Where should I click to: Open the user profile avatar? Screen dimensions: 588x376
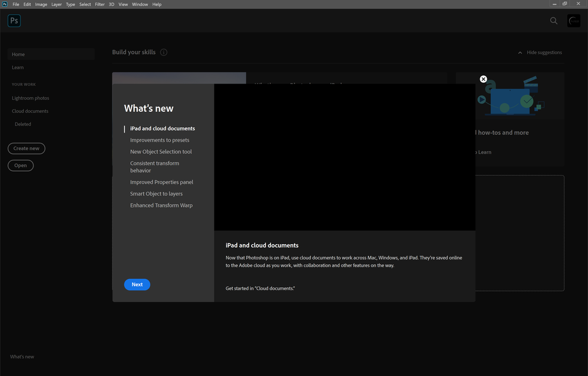574,21
